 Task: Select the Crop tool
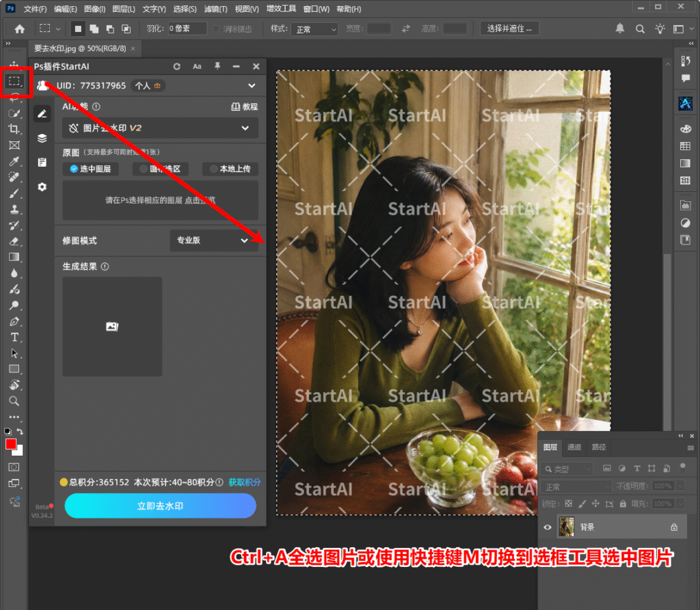point(14,129)
